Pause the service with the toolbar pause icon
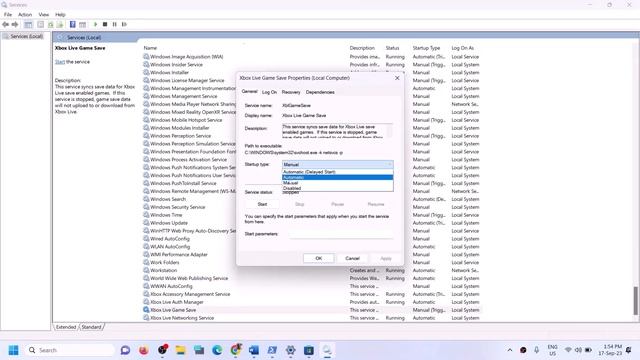 coord(115,24)
